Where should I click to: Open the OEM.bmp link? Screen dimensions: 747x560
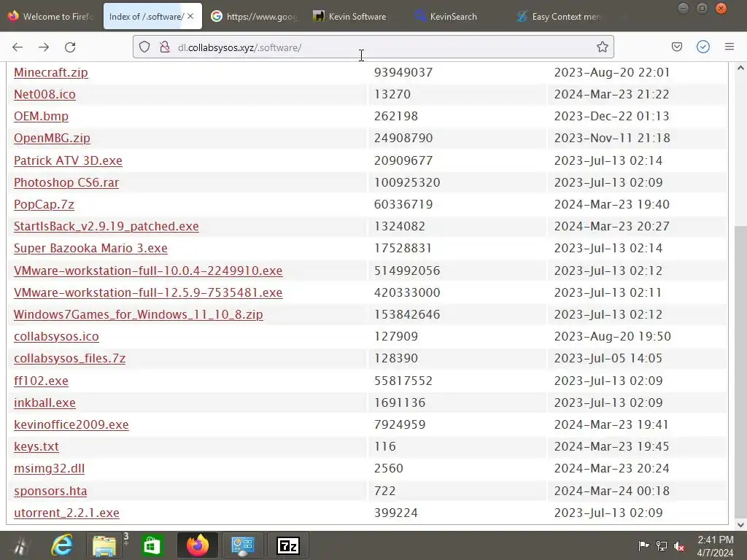41,116
